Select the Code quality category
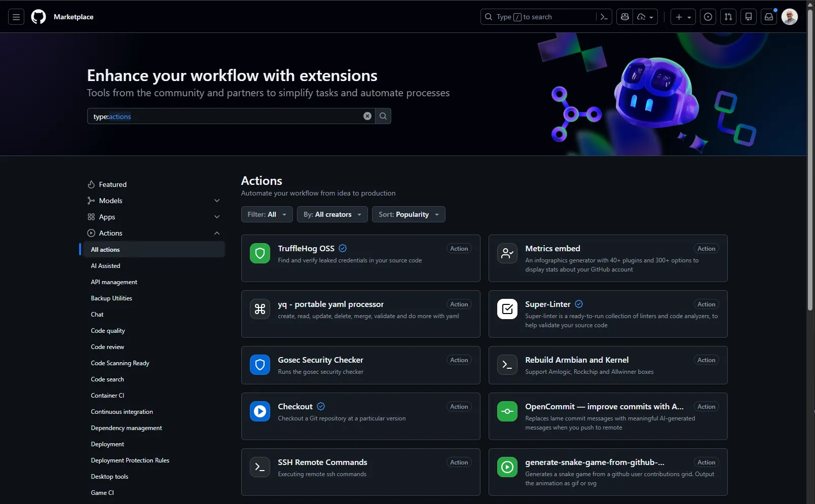This screenshot has height=504, width=815. (108, 330)
